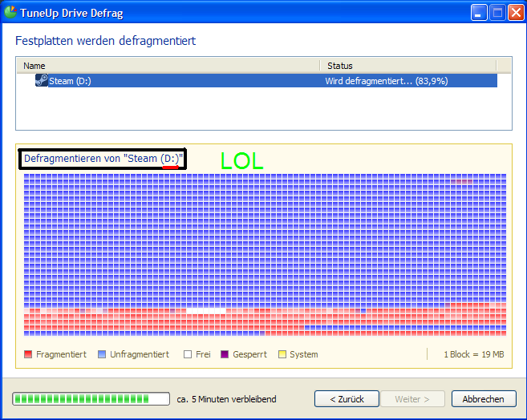Click the 'Fragmentiert' legend label
Image resolution: width=527 pixels, height=420 pixels.
point(61,354)
